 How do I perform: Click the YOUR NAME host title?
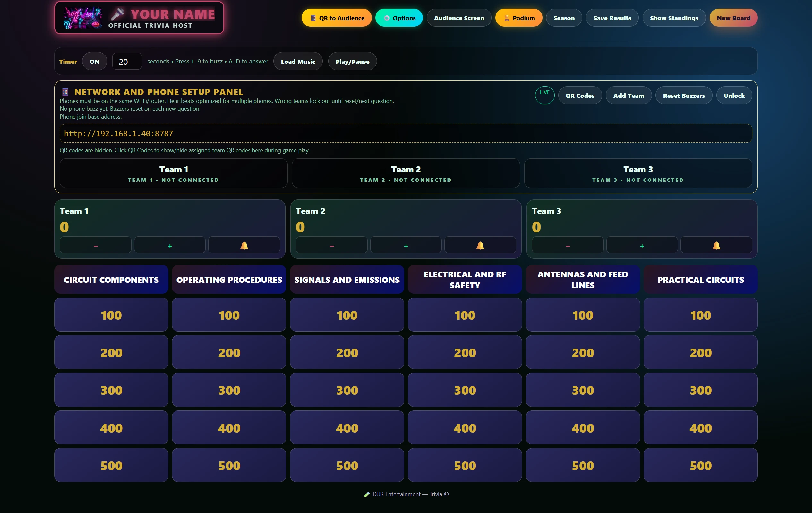[x=173, y=14]
